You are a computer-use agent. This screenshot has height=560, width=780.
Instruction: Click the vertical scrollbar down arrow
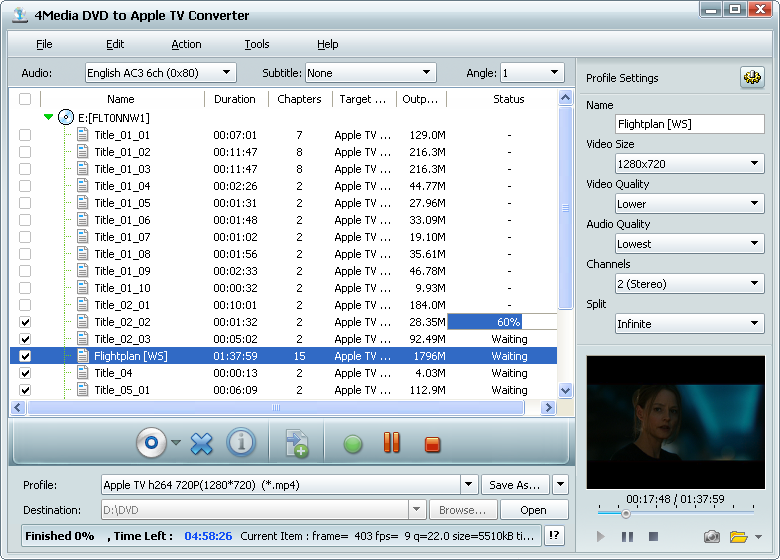(x=566, y=390)
